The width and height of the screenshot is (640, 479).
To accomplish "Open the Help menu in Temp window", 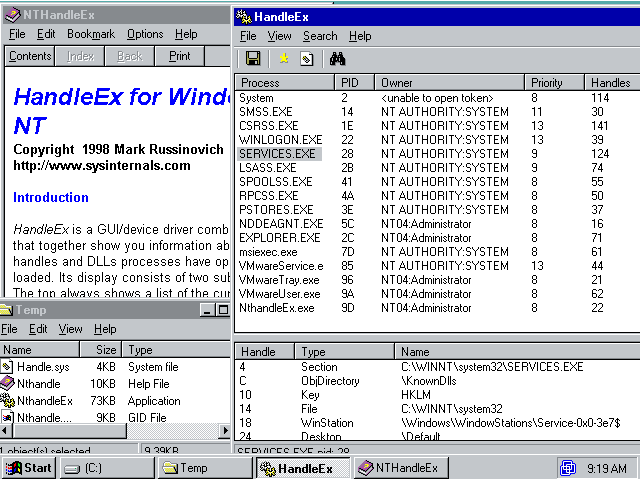I will [x=105, y=329].
